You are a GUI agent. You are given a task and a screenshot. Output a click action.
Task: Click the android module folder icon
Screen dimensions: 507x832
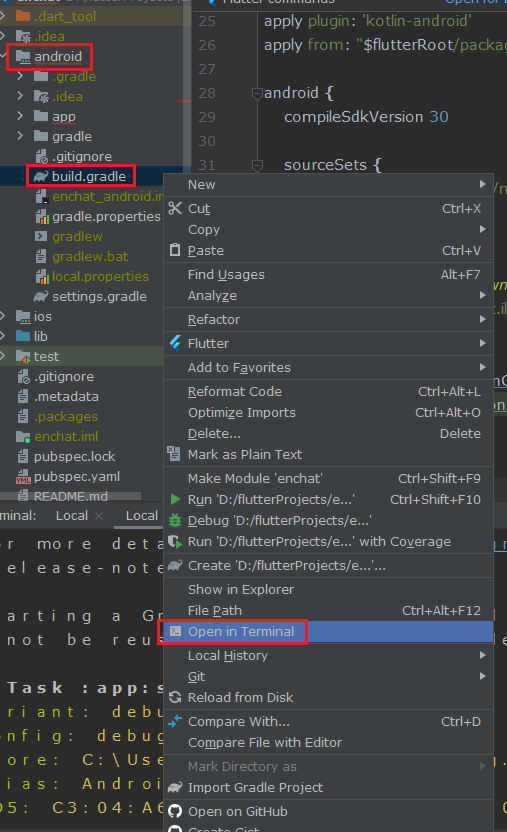(x=23, y=56)
